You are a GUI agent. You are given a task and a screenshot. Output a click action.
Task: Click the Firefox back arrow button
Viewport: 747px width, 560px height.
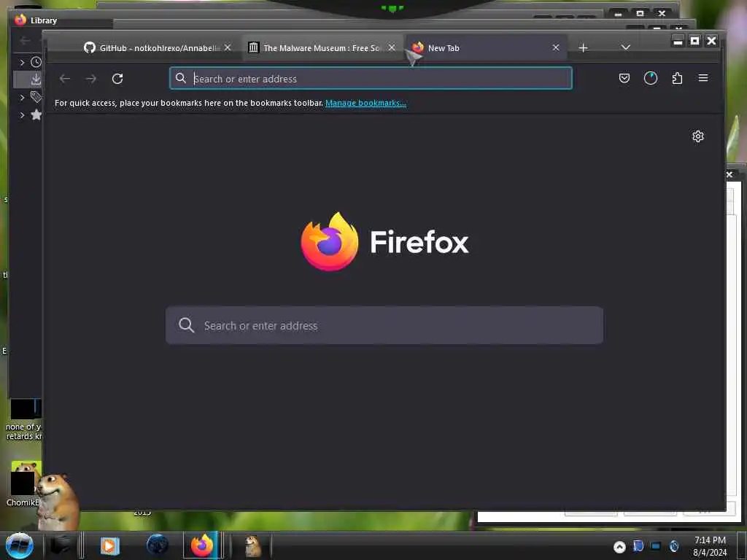[65, 79]
